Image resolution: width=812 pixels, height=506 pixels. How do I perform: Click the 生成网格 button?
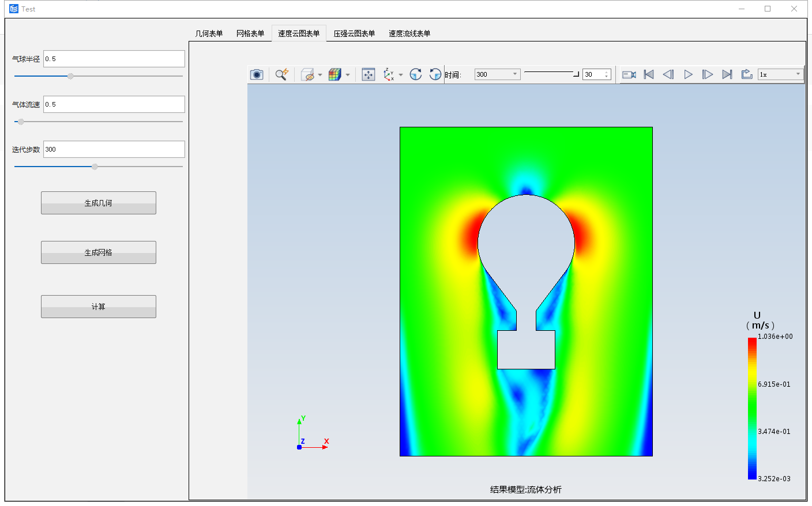99,252
